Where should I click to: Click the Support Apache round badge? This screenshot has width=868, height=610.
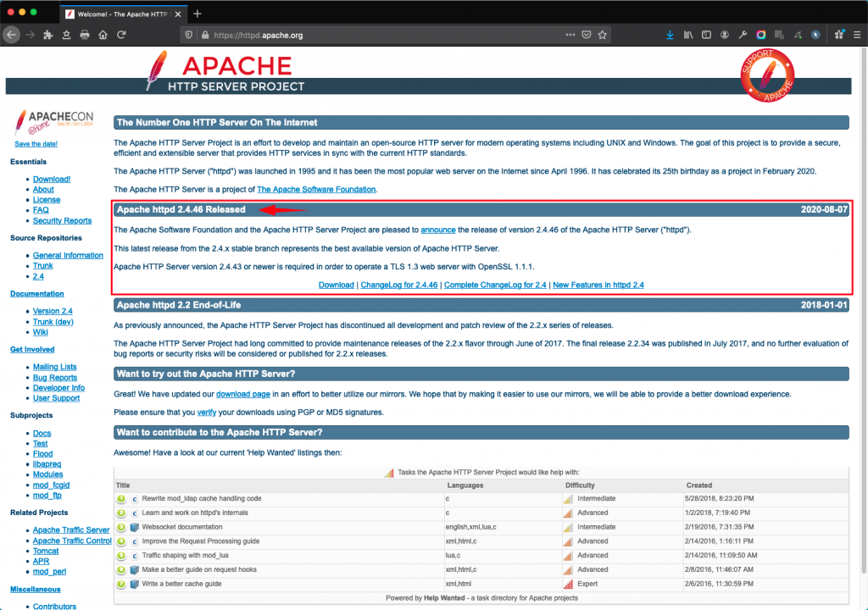tap(767, 75)
